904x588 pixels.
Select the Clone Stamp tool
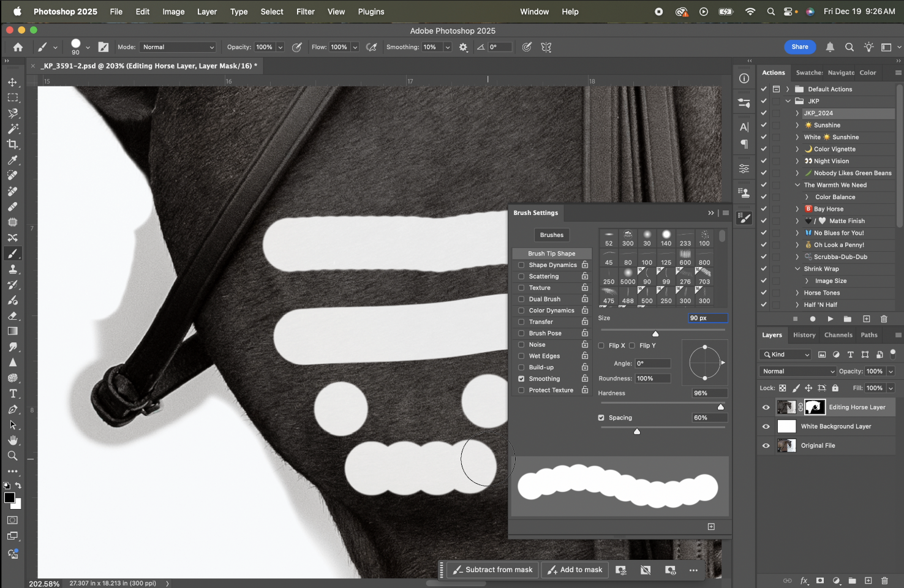click(12, 269)
